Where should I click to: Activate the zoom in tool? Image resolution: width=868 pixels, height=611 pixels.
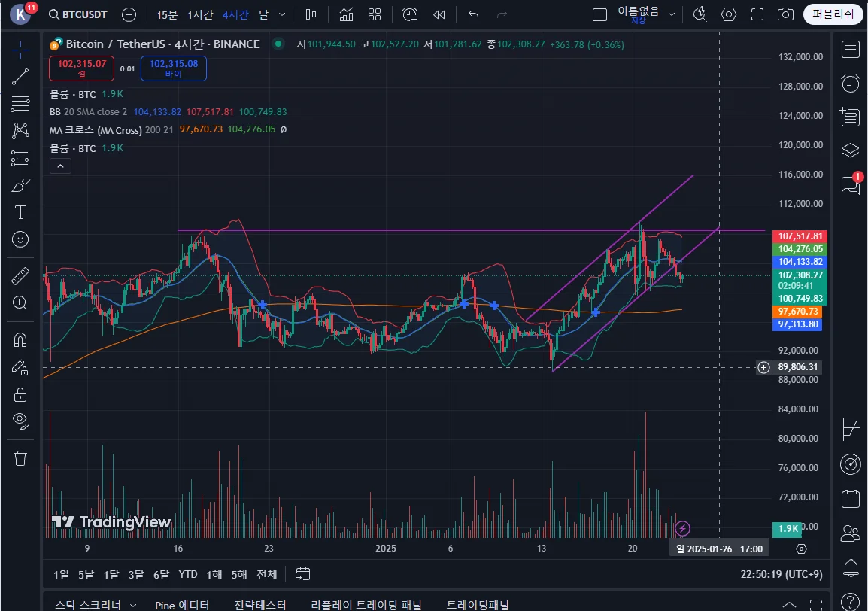(20, 302)
